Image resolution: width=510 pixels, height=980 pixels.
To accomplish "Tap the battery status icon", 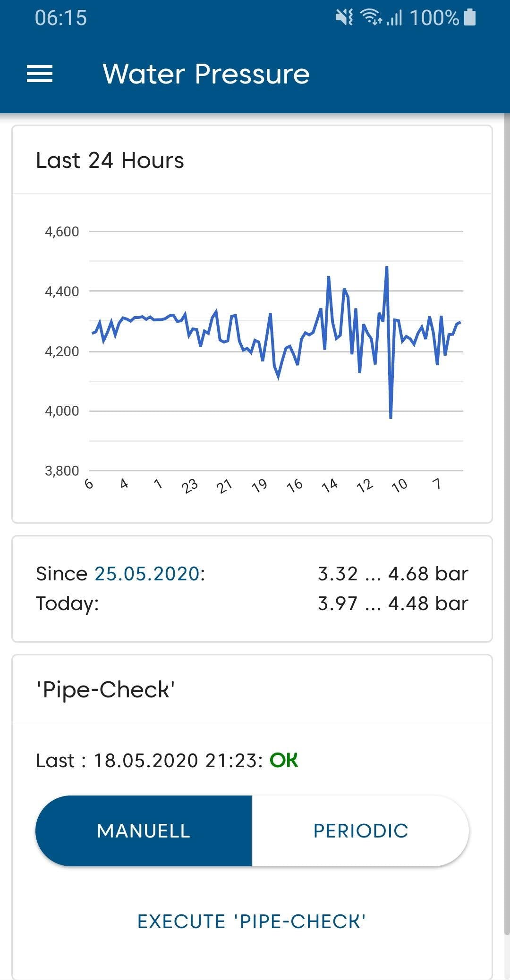I will (x=470, y=17).
